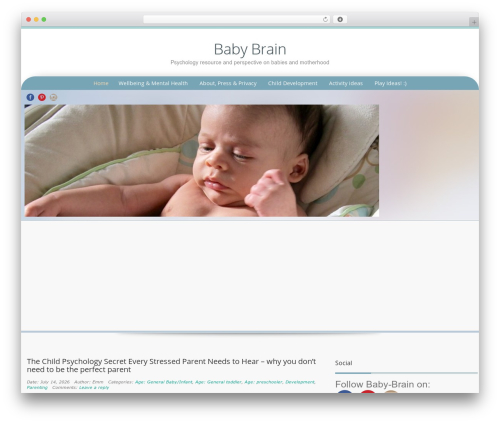The width and height of the screenshot is (500, 423).
Task: Open the Pinterest icon below the navigation bar
Action: coord(42,97)
